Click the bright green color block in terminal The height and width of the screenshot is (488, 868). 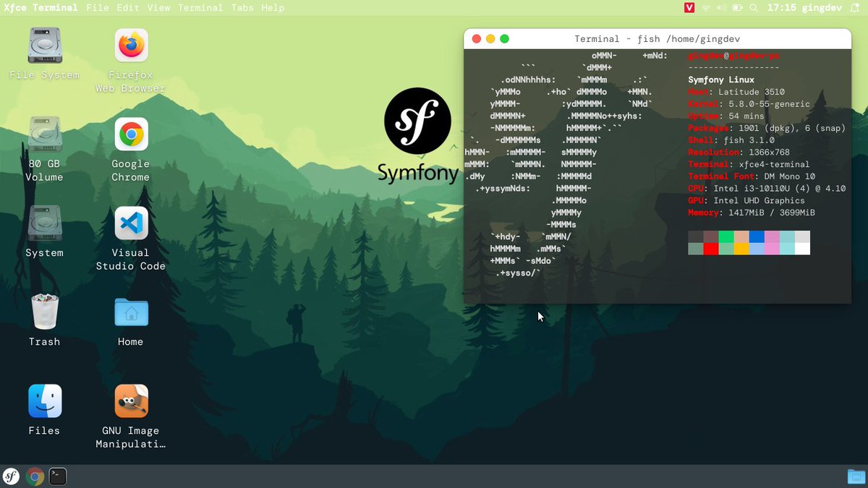coord(726,236)
